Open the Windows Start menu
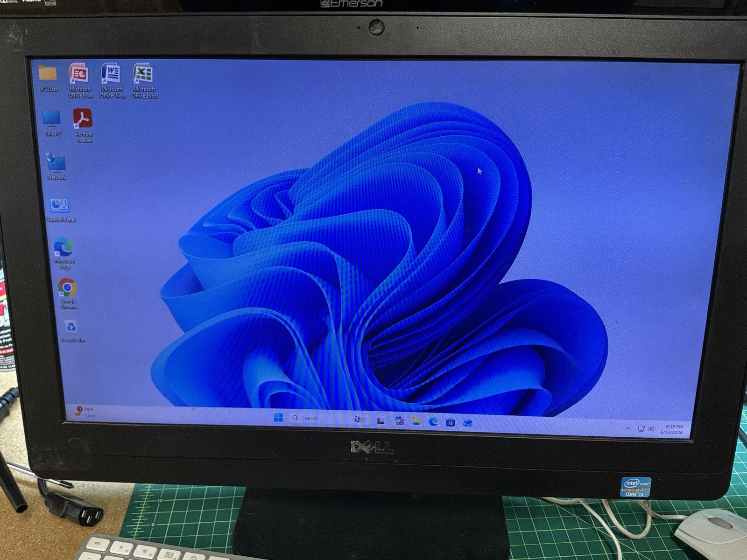Viewport: 747px width, 560px height. coord(279,417)
